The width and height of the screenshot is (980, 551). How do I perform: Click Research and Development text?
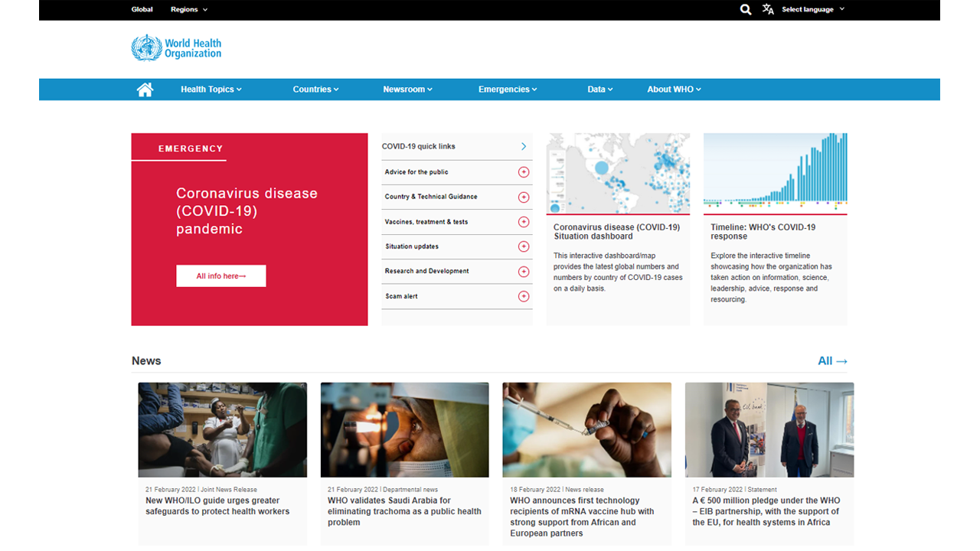click(426, 271)
